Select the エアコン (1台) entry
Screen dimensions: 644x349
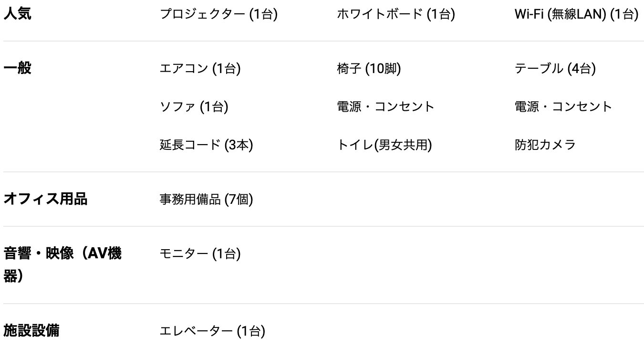click(200, 69)
